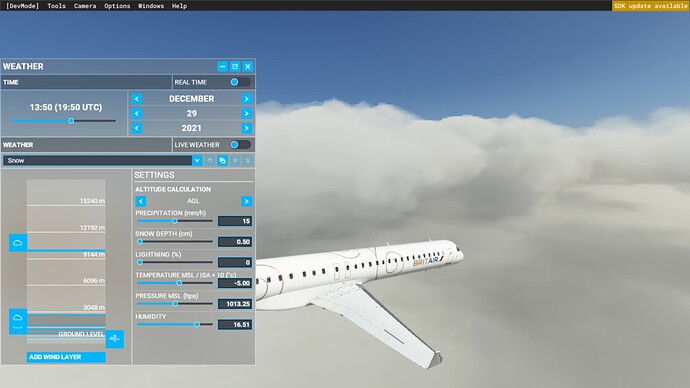Click the SDK update available notice
This screenshot has width=690, height=388.
click(x=651, y=6)
